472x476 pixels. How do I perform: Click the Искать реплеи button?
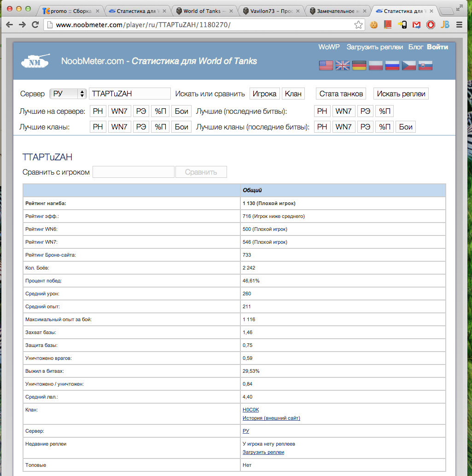tap(401, 94)
